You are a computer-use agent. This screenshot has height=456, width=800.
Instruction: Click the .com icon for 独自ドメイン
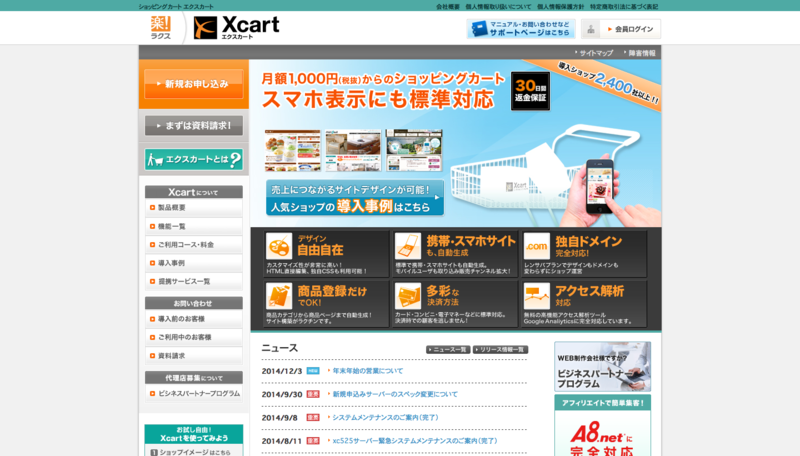tap(537, 246)
